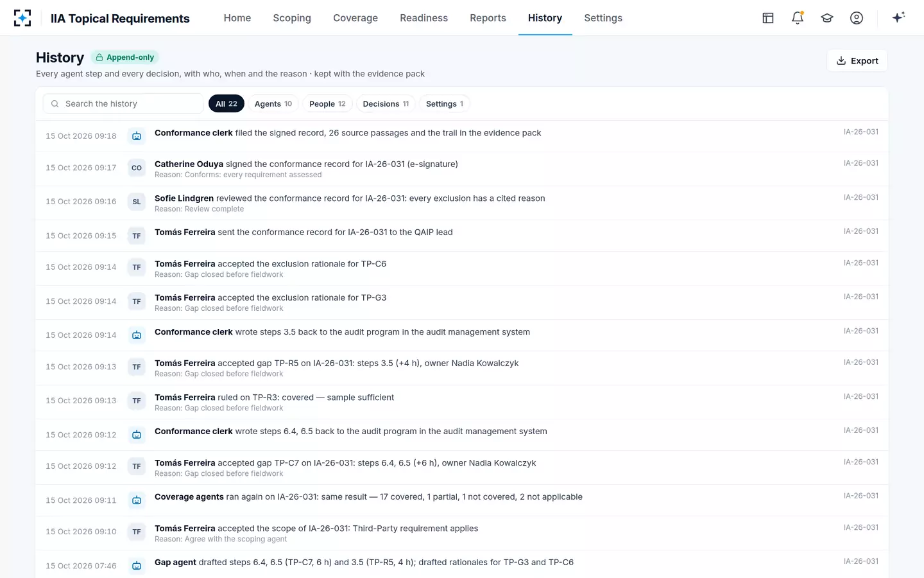The width and height of the screenshot is (924, 578).
Task: Go to the Home tab
Action: coord(237,18)
